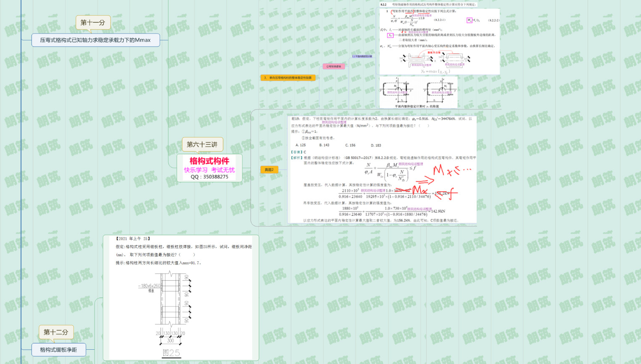Click the 【答案】C line
Viewport: 641px width, 364px height.
click(x=298, y=152)
